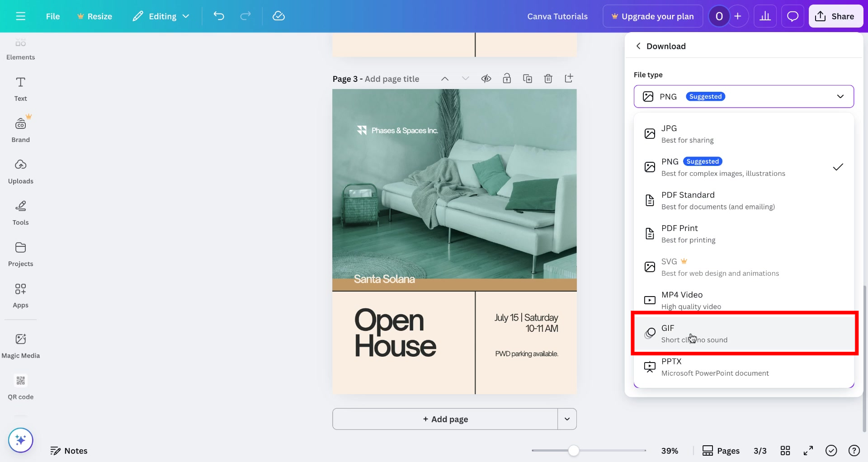Click the Share button
Viewport: 868px width, 462px height.
click(x=835, y=16)
